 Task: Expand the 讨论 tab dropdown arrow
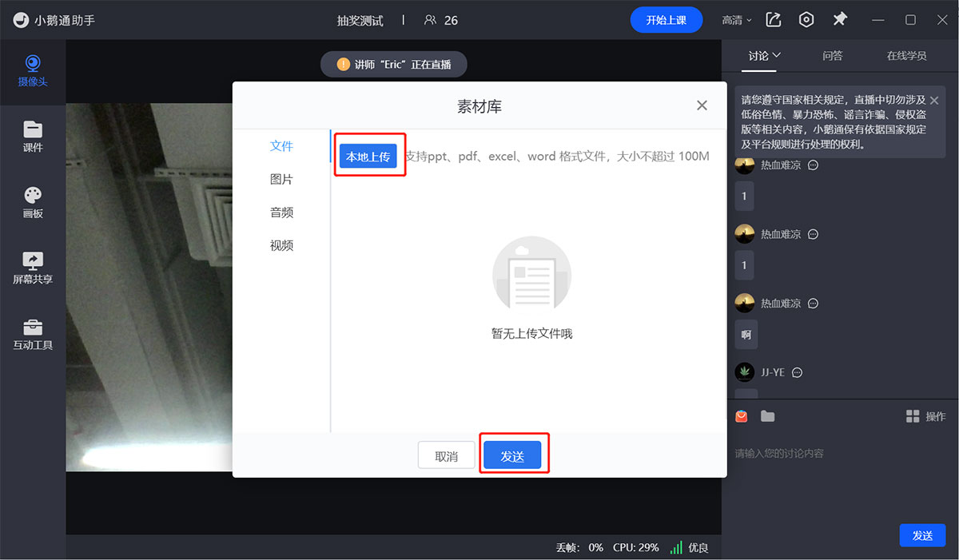tap(776, 55)
